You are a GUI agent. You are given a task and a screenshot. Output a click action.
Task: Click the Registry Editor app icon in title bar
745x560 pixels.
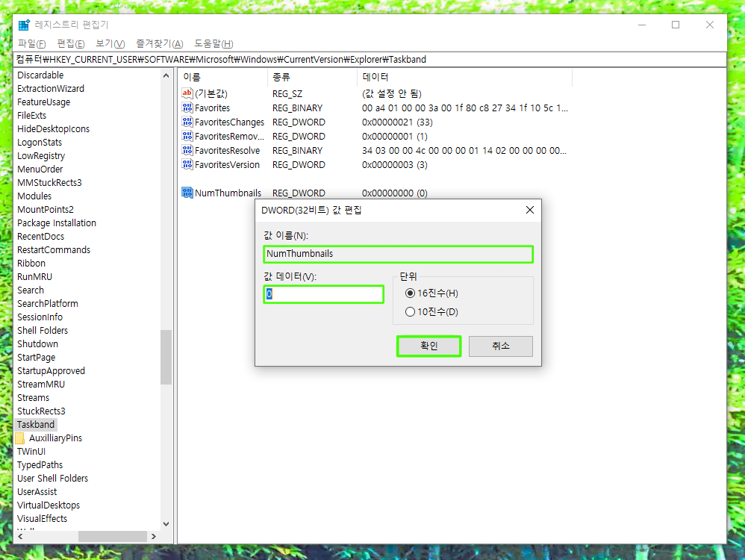24,25
